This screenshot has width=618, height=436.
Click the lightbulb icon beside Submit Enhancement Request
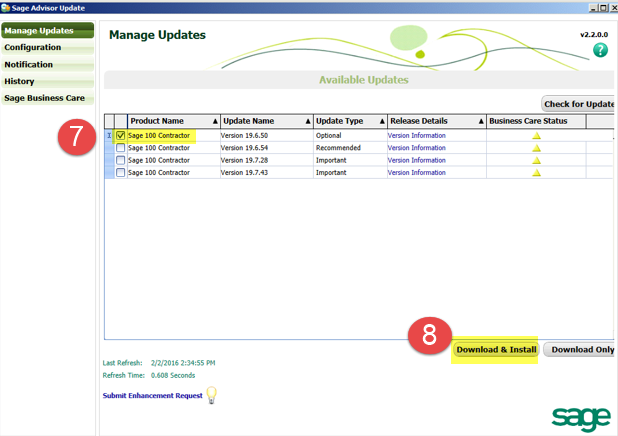point(212,395)
